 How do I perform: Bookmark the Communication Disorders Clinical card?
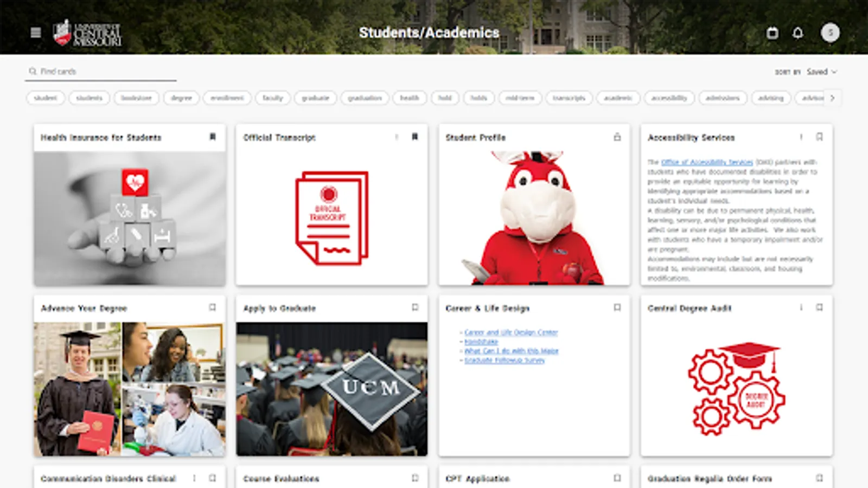point(213,478)
